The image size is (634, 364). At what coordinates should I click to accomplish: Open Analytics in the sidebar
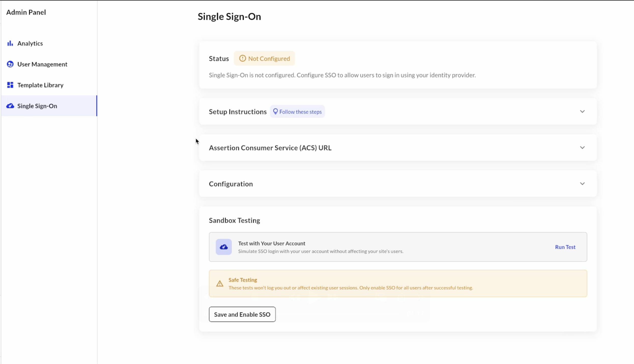point(30,43)
